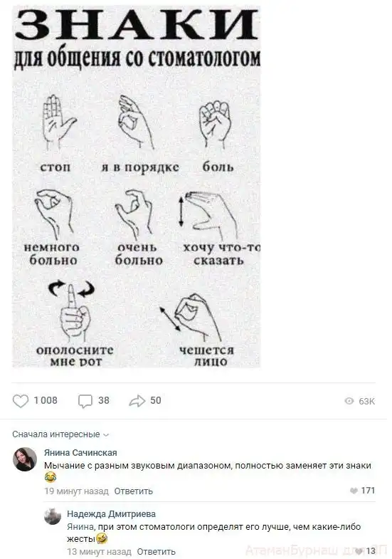Like Надежда Дмитриева's reply heart
This screenshot has width=392, height=559.
click(x=359, y=551)
